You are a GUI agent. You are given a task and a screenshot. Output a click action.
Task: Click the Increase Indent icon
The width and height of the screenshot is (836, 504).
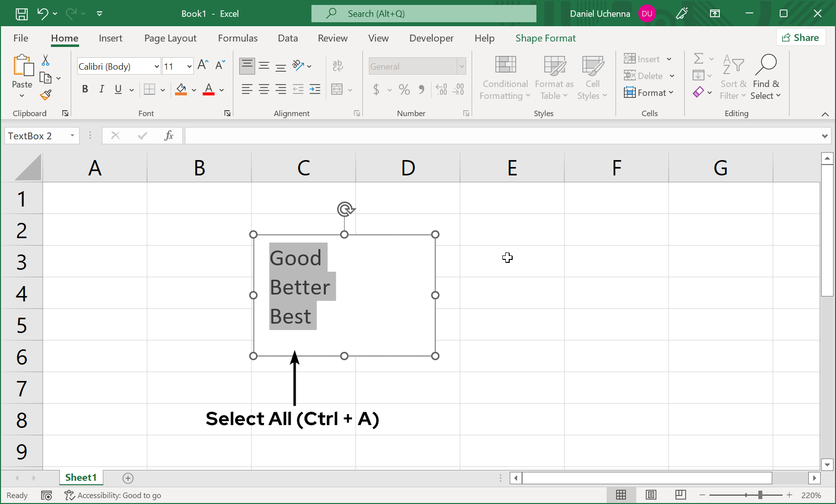coord(315,89)
